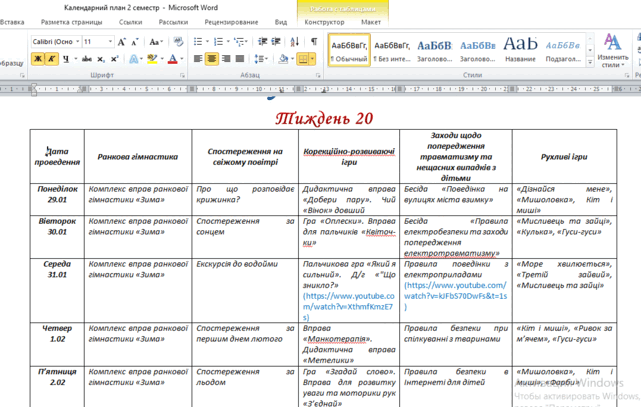Apply superscript formatting
Image resolution: width=641 pixels, height=407 pixels.
114,59
